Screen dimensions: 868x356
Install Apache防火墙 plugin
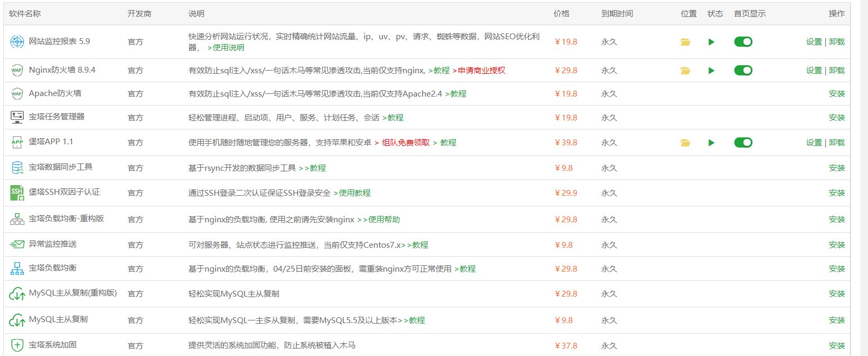(837, 94)
